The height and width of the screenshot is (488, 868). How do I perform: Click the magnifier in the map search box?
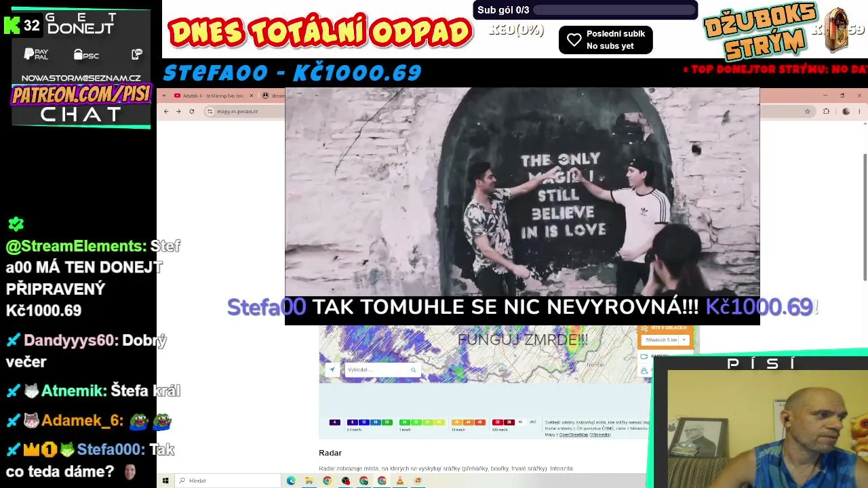(x=413, y=369)
